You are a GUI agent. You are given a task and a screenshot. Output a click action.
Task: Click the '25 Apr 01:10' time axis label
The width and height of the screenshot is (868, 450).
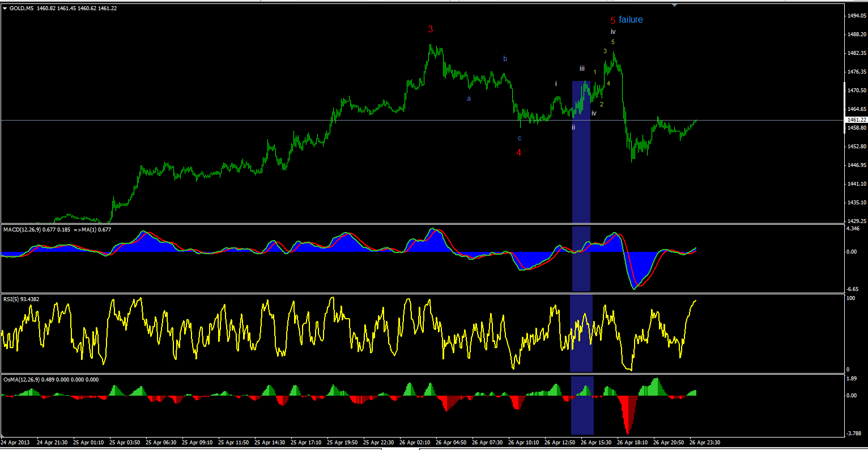point(89,442)
